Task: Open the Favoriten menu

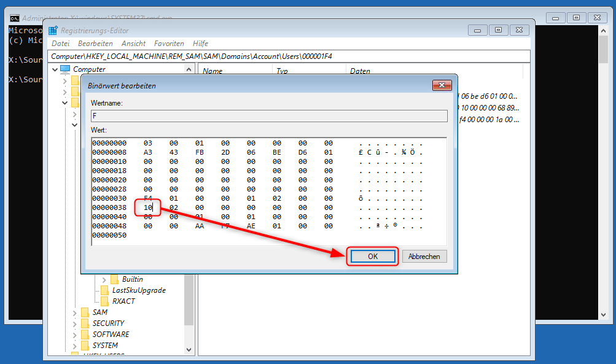Action: 169,44
